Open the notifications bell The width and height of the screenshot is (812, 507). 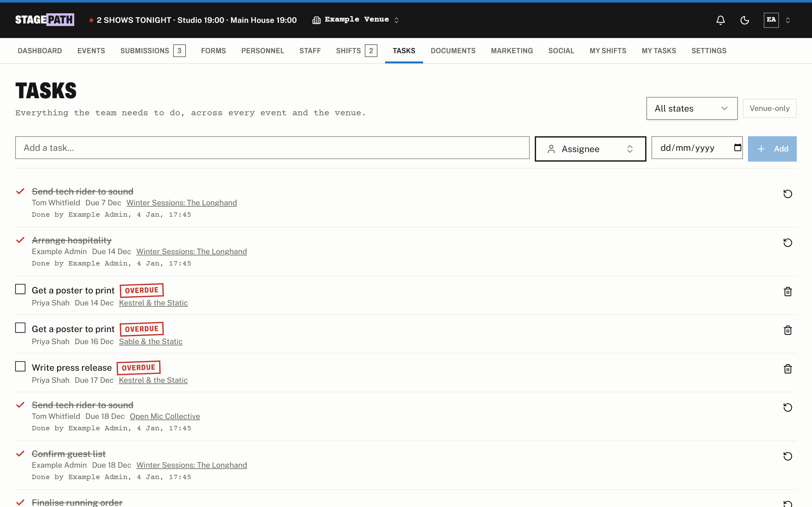click(x=720, y=20)
